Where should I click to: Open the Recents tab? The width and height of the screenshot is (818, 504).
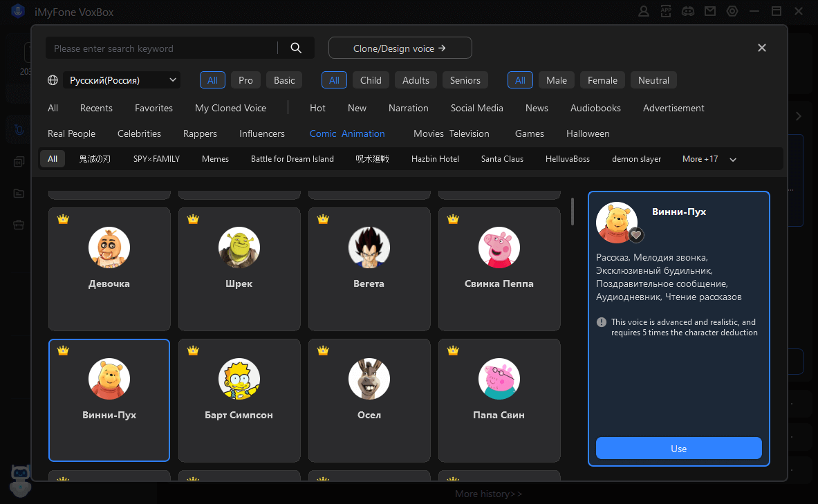(x=96, y=108)
